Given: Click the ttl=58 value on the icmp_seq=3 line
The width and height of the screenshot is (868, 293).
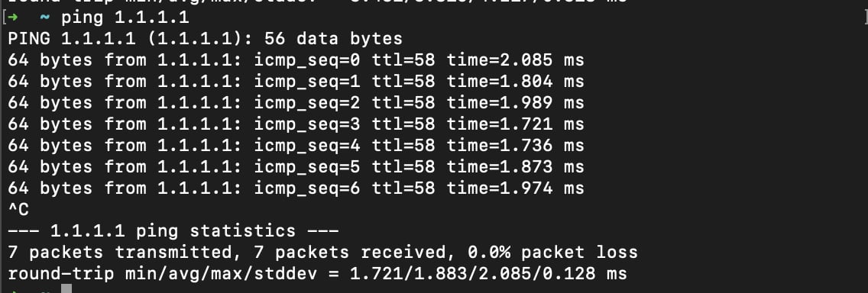Looking at the screenshot, I should (403, 124).
